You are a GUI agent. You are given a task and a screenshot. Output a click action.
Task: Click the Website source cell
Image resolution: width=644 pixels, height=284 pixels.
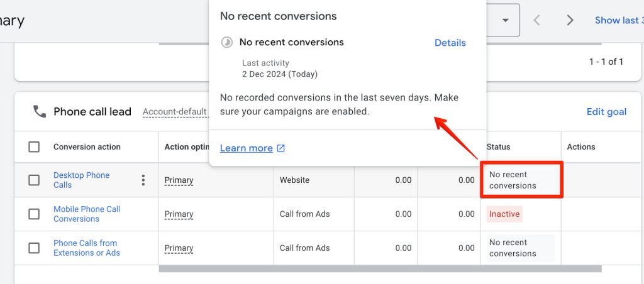point(294,180)
